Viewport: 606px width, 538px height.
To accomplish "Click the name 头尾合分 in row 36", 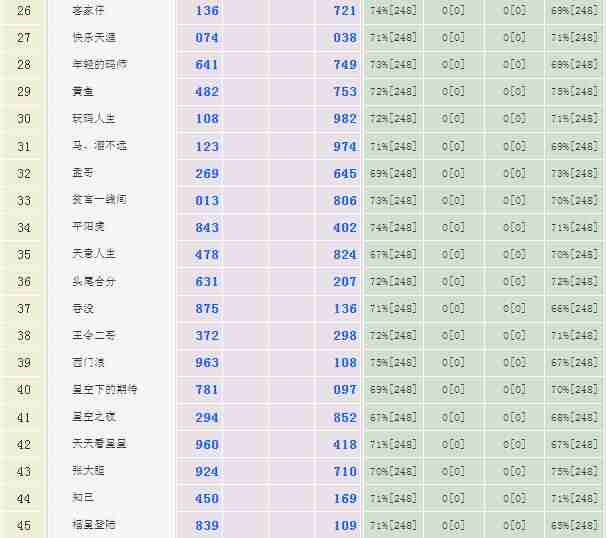I will pyautogui.click(x=93, y=281).
